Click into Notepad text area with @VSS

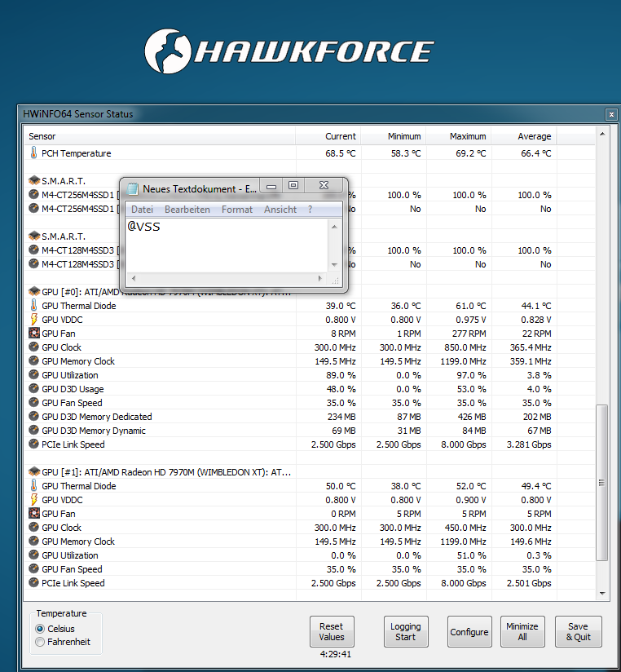click(x=227, y=246)
